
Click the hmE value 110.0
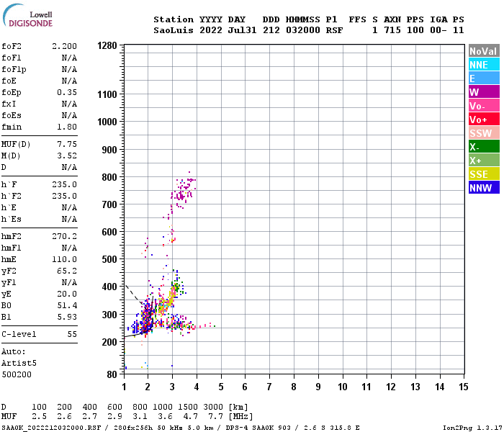click(64, 259)
